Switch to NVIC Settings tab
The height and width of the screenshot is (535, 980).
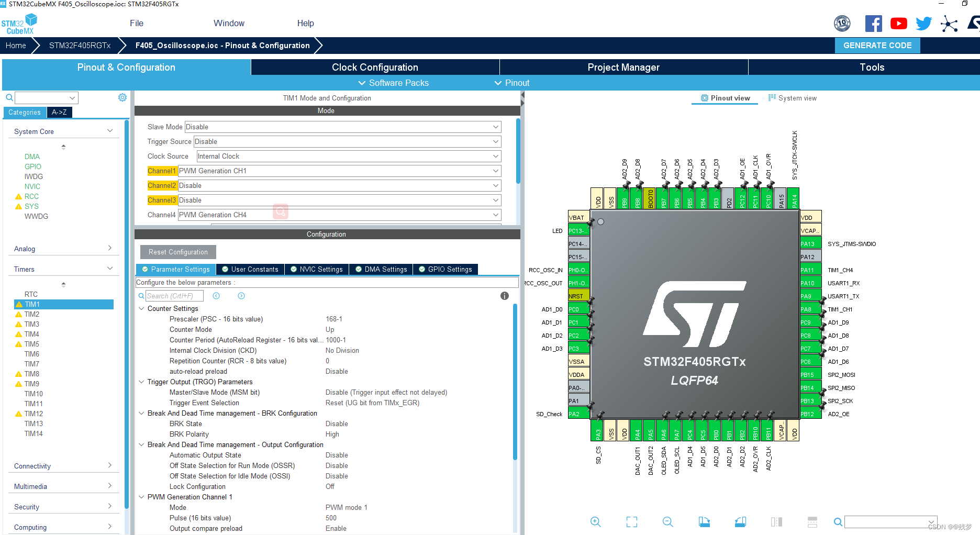(317, 269)
